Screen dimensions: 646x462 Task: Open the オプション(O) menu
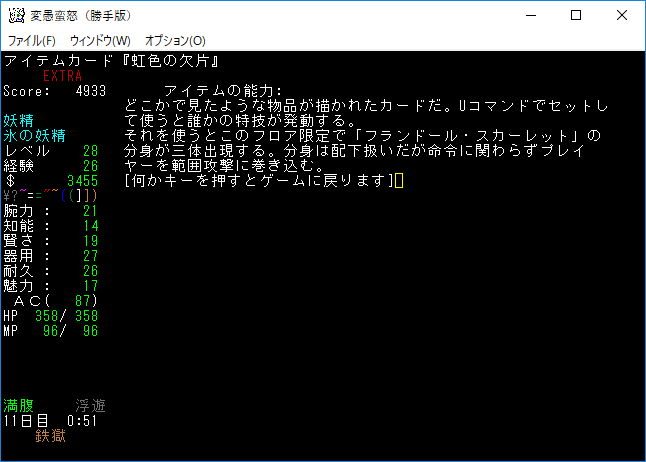tap(175, 40)
